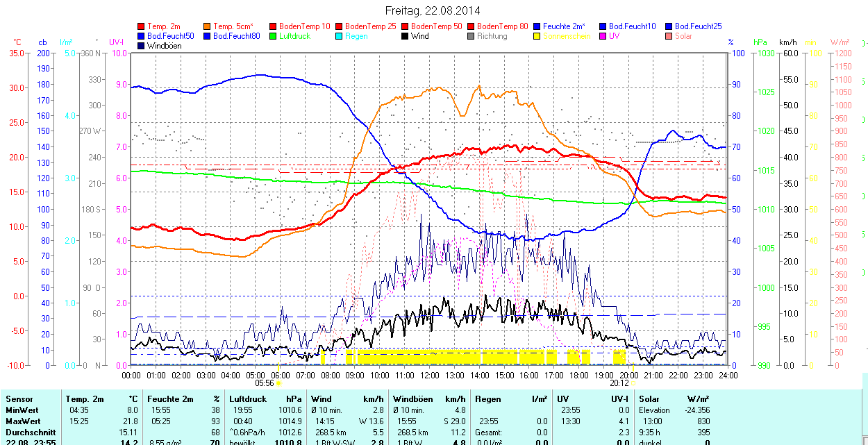Click the MinWert row label
The image size is (868, 445).
23,410
